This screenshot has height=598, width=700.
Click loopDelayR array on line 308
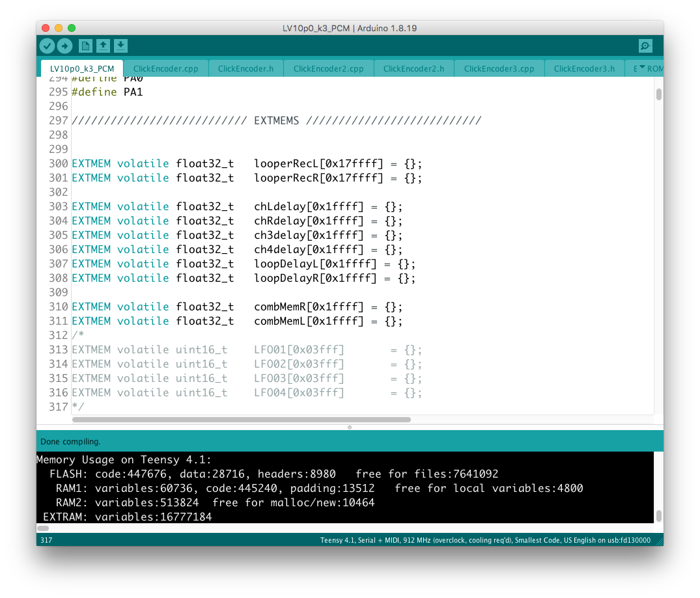pyautogui.click(x=315, y=278)
